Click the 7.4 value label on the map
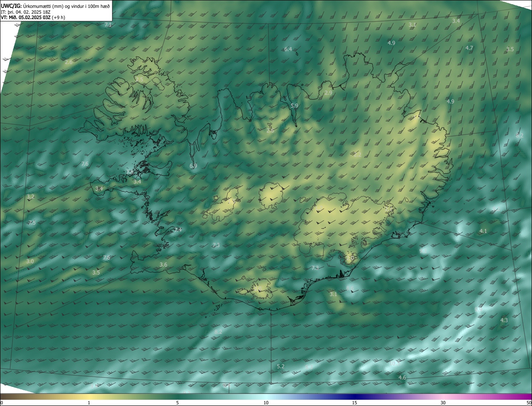The width and height of the screenshot is (532, 406). pyautogui.click(x=178, y=230)
